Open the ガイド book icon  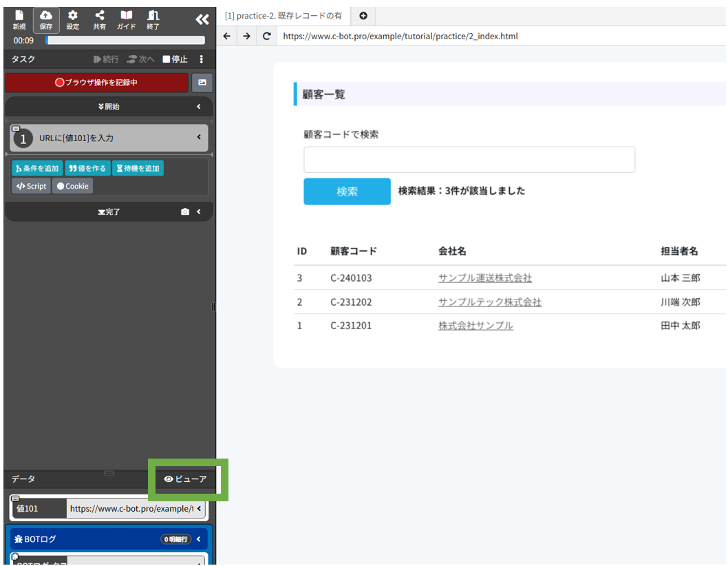click(126, 20)
